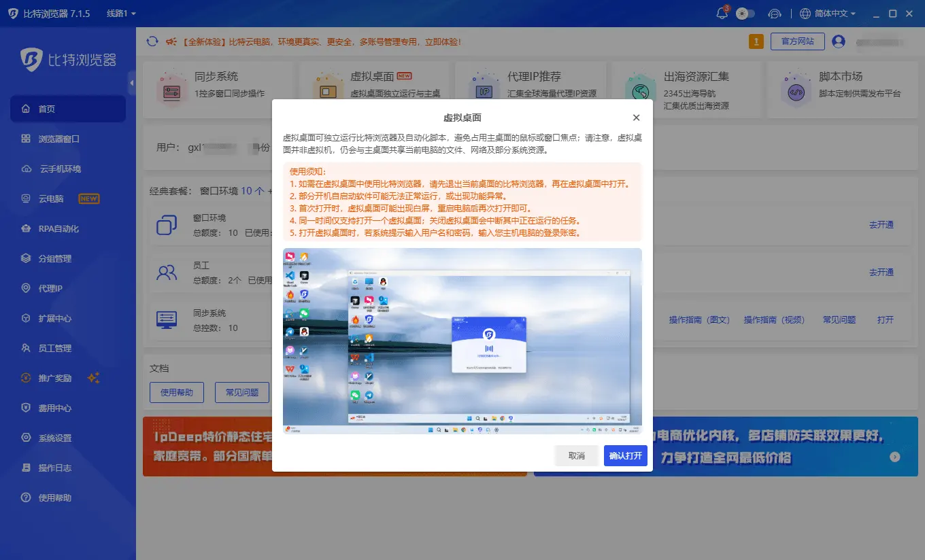The width and height of the screenshot is (925, 560).
Task: Click the 系统设置 gear icon
Action: coord(26,438)
